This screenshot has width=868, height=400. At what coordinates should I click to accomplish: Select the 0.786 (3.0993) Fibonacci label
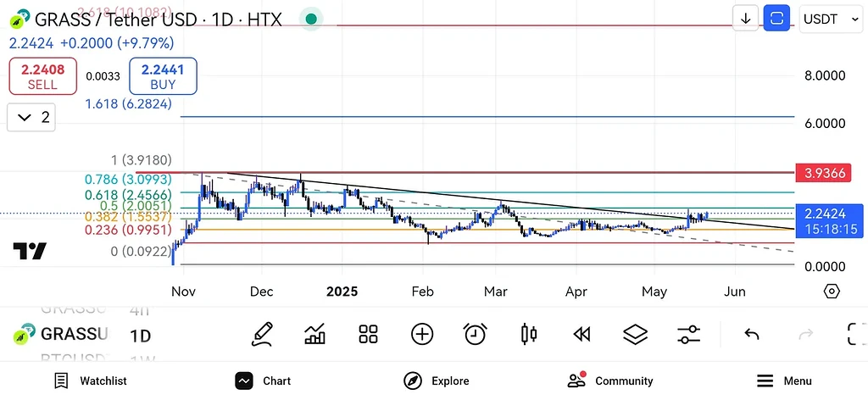click(x=128, y=180)
